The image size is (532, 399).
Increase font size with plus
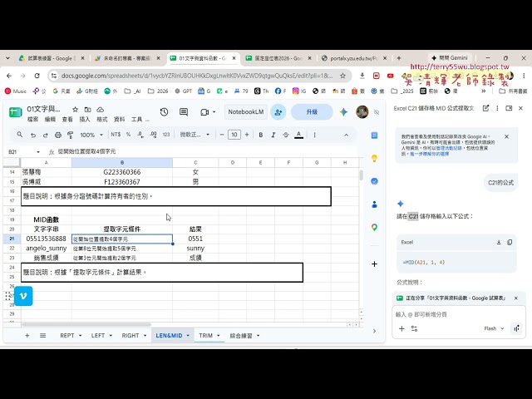point(247,135)
